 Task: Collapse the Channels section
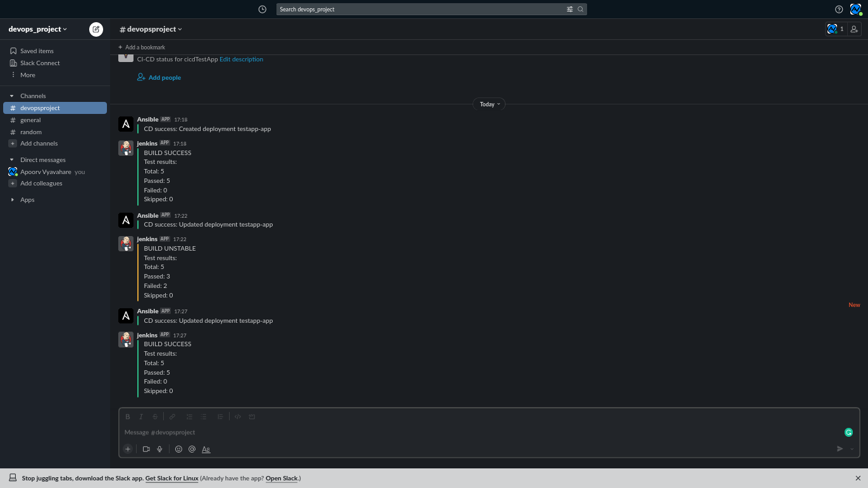coord(12,96)
